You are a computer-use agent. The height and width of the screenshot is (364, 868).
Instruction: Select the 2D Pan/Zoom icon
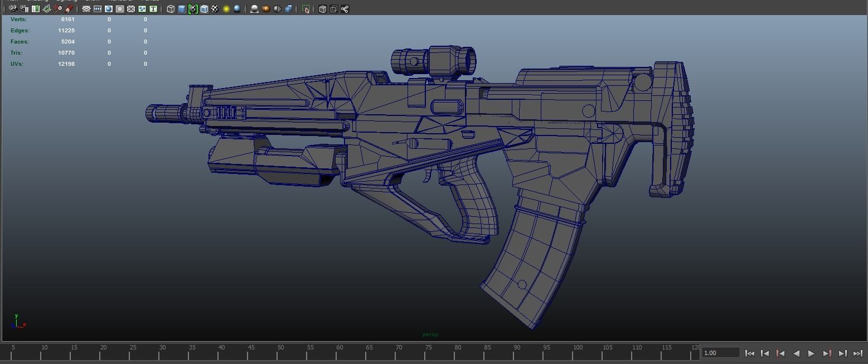click(x=58, y=9)
